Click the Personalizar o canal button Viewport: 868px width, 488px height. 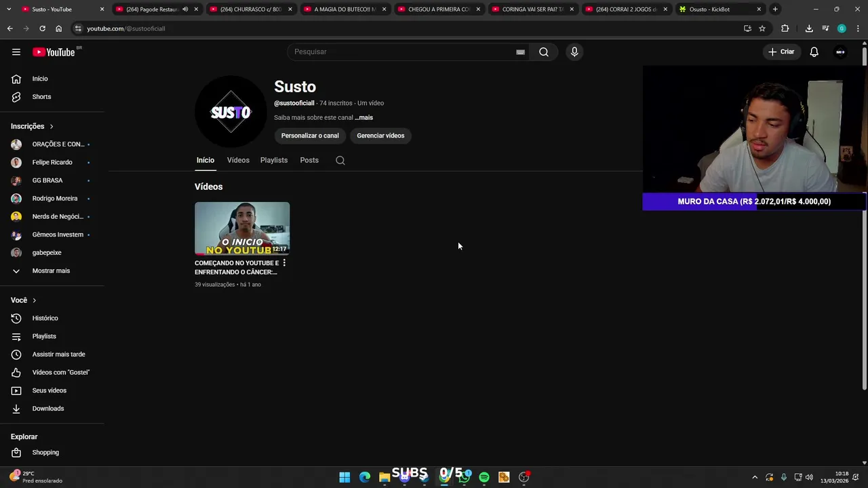[310, 136]
